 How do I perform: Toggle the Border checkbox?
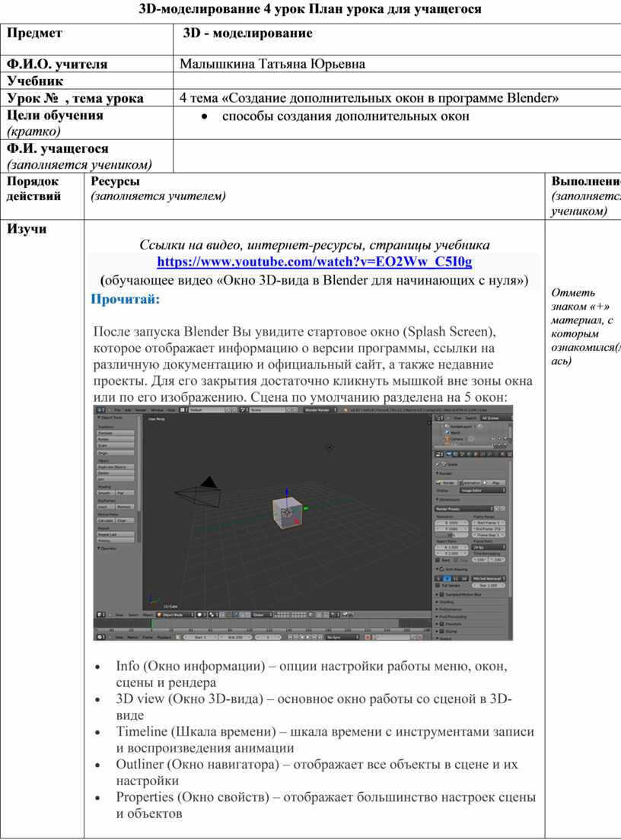pyautogui.click(x=438, y=560)
